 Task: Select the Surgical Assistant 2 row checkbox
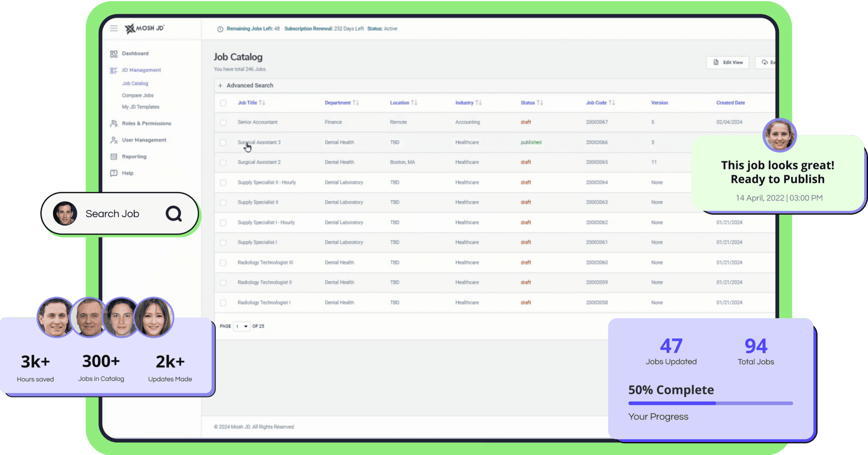[x=223, y=163]
